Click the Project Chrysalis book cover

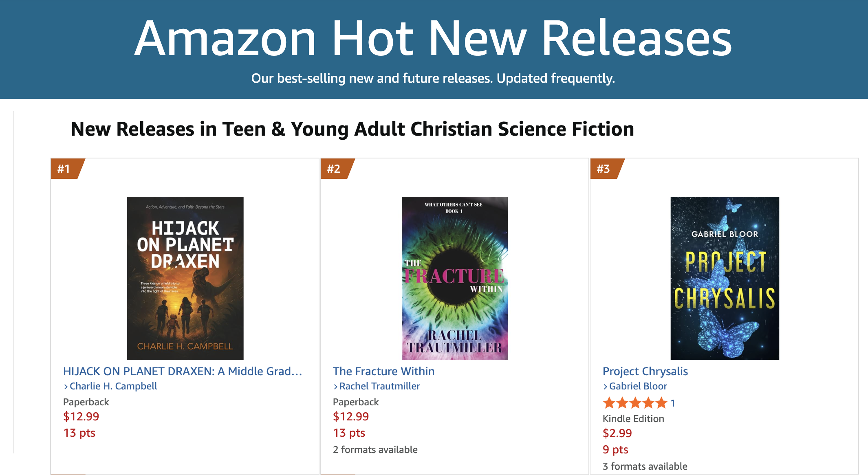(725, 278)
